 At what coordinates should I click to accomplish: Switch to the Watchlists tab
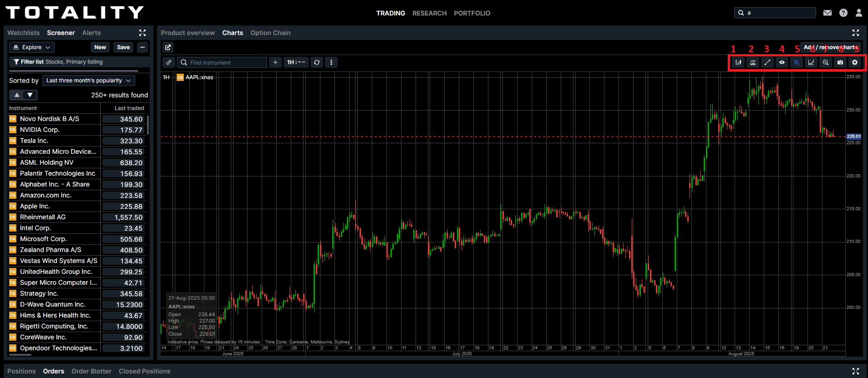point(23,33)
